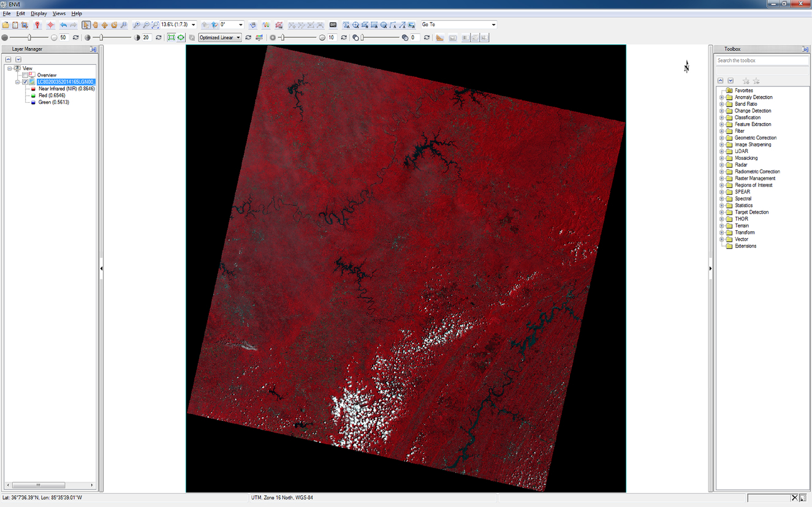Hide the LC80200352014165LGN00 layer via its checkbox

pyautogui.click(x=25, y=81)
